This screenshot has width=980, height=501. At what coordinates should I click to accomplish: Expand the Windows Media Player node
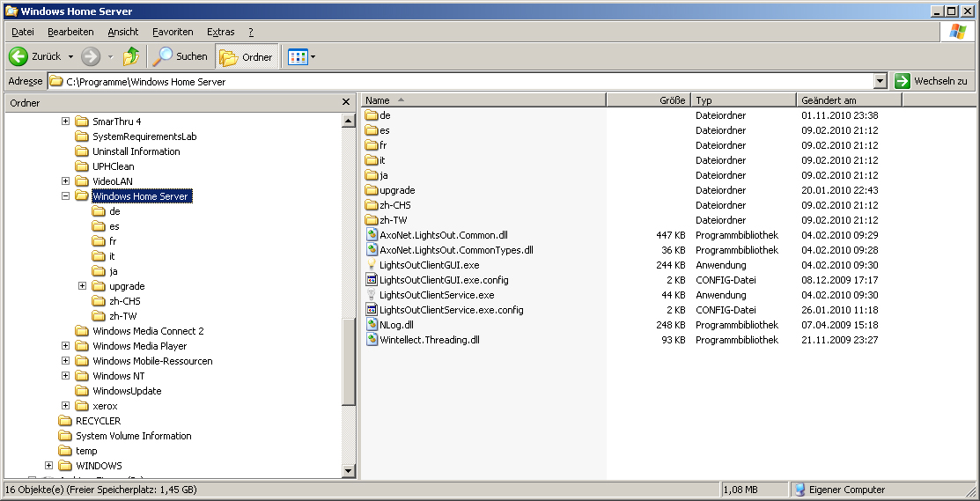(x=65, y=346)
